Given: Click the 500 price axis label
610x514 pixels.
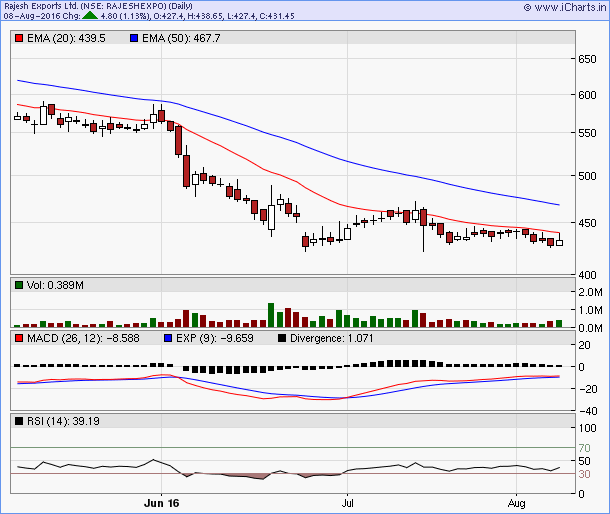Looking at the screenshot, I should click(x=587, y=176).
